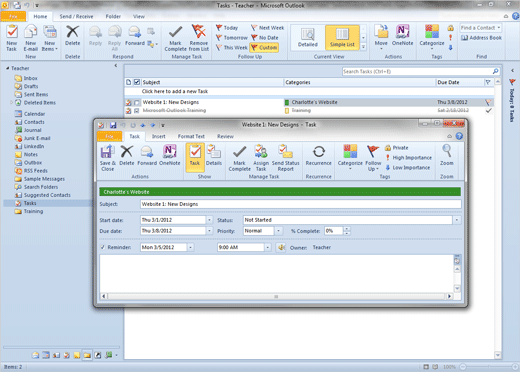Open the Priority dropdown
This screenshot has width=520, height=372.
point(278,231)
